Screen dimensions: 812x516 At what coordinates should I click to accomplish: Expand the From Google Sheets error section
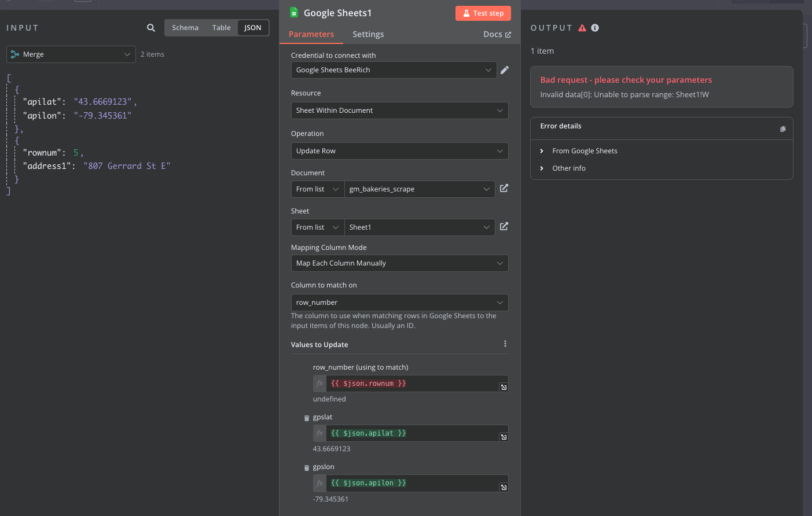585,151
